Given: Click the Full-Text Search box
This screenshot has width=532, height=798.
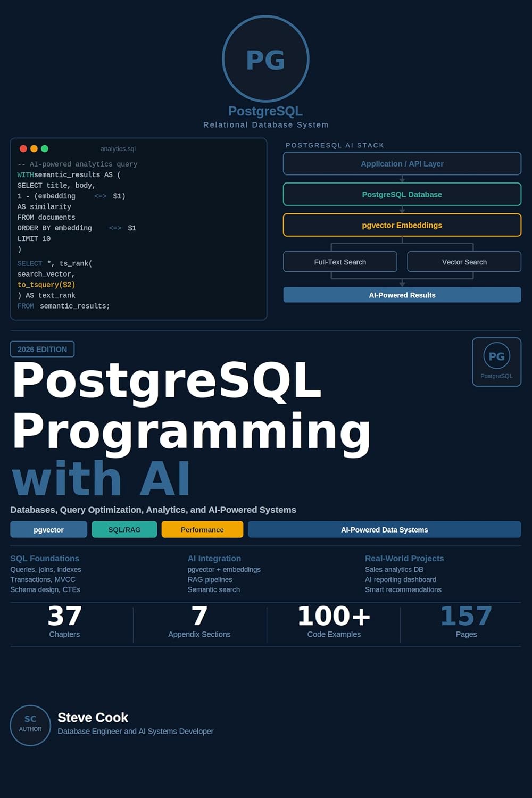Looking at the screenshot, I should (x=340, y=262).
